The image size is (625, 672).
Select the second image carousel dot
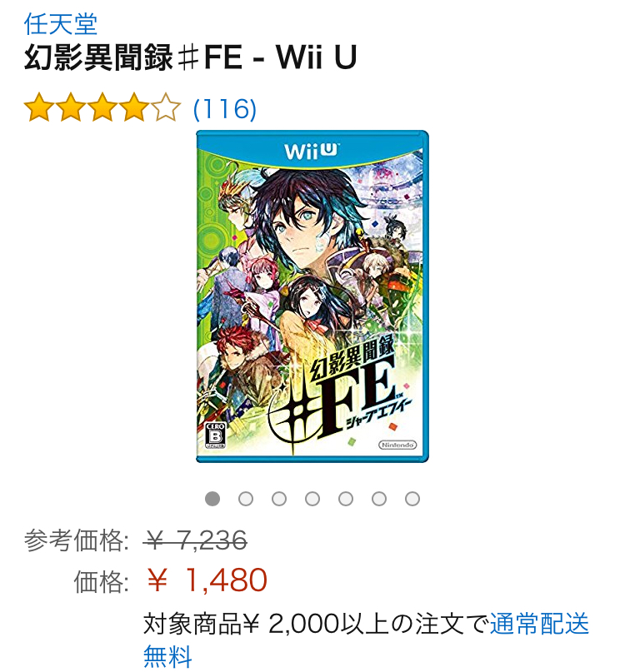[246, 499]
